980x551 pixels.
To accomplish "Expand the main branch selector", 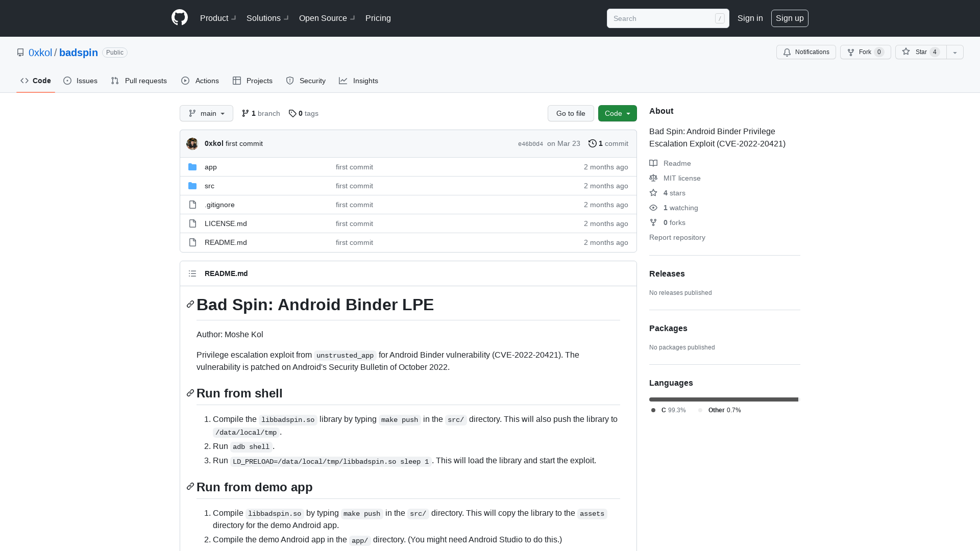I will coord(206,113).
